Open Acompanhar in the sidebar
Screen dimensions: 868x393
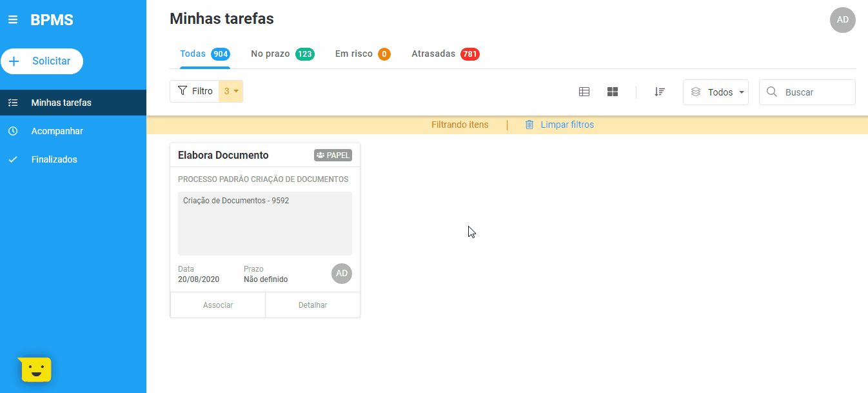point(73,131)
